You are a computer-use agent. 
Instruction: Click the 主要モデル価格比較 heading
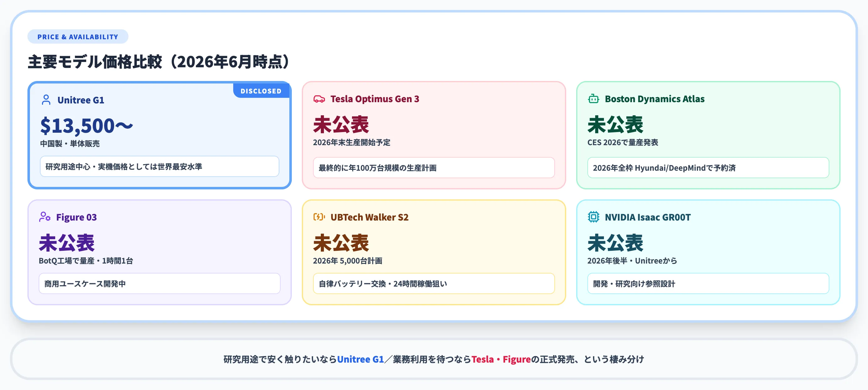click(158, 62)
